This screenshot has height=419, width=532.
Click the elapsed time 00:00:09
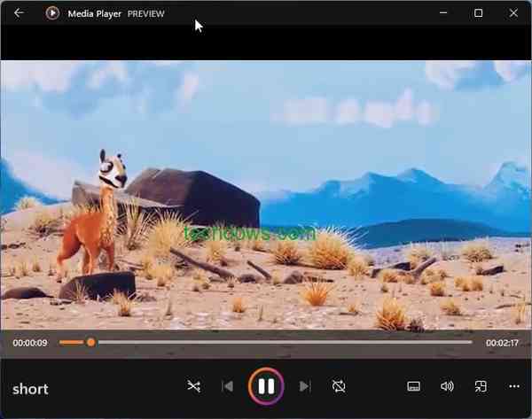click(x=30, y=343)
